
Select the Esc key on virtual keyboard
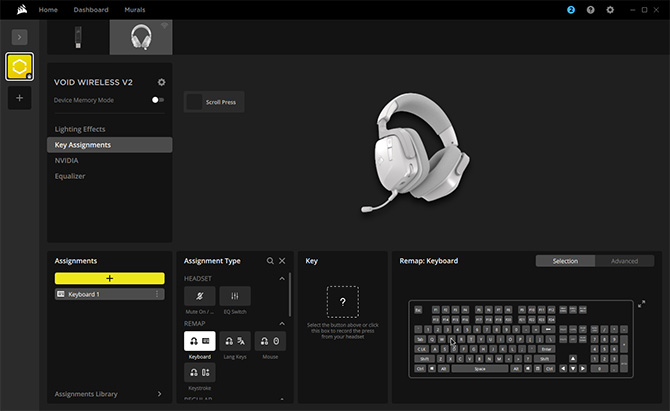tap(418, 310)
